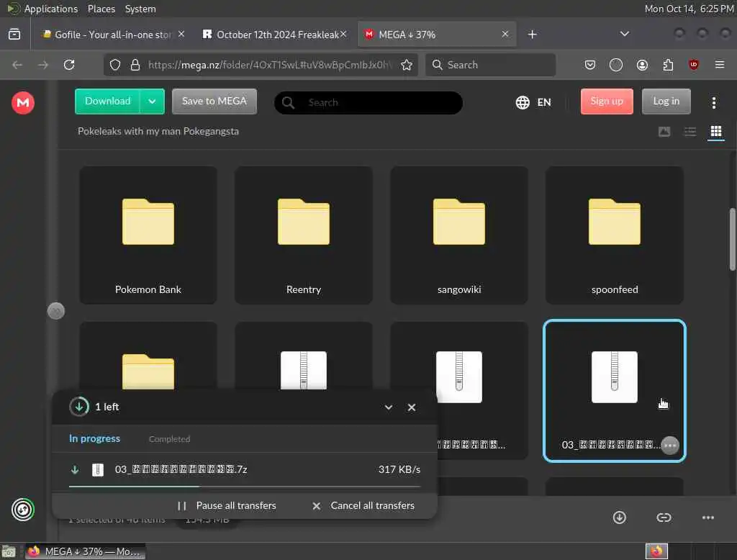The width and height of the screenshot is (737, 560).
Task: Click MEGA Firefox taskbar entry
Action: point(85,551)
